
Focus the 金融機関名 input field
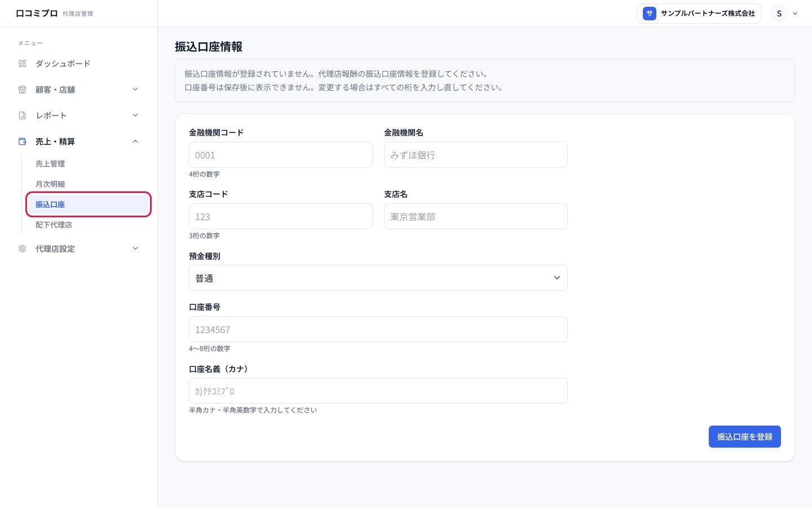475,155
